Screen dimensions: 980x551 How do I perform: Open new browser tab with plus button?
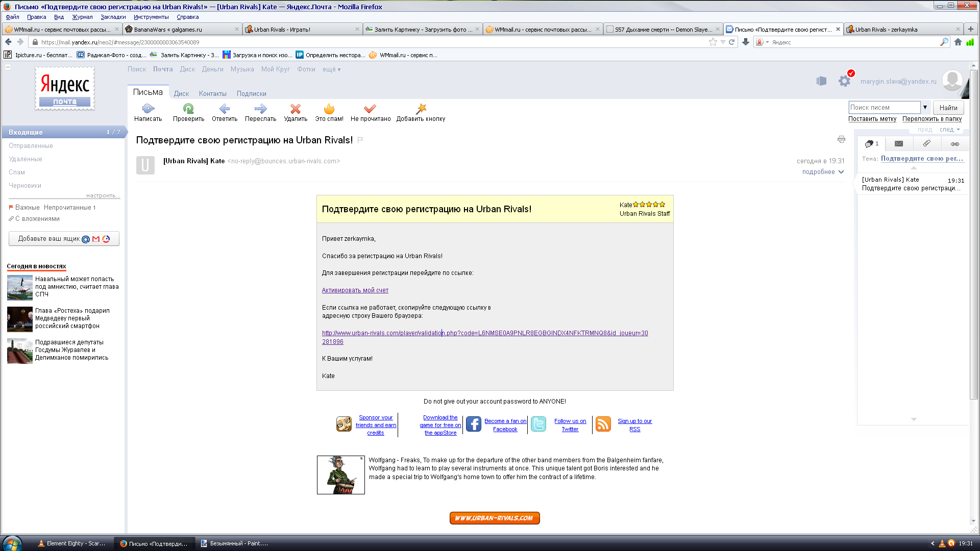coord(971,29)
